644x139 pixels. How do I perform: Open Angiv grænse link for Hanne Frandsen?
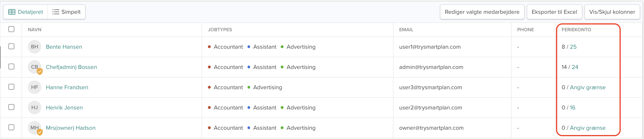[x=588, y=87]
